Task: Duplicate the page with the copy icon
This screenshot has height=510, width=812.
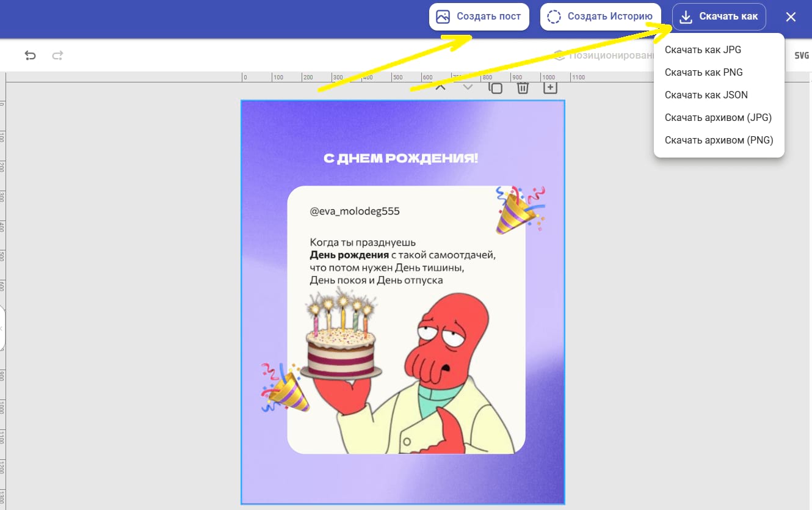Action: [495, 88]
